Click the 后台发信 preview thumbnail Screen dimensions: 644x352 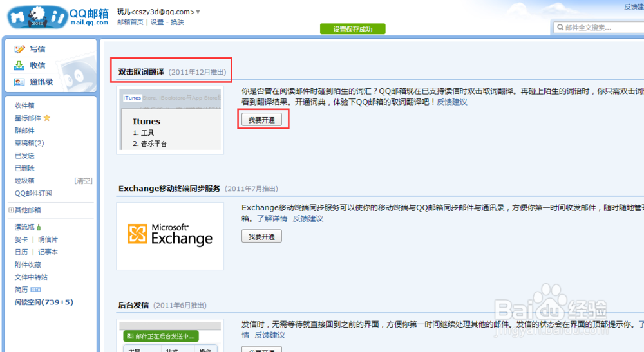170,335
